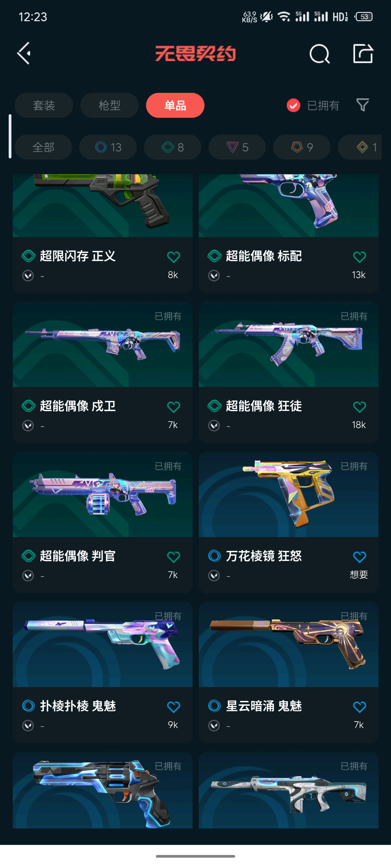The height and width of the screenshot is (868, 391).
Task: Select the 单品 tab button
Action: [x=175, y=105]
